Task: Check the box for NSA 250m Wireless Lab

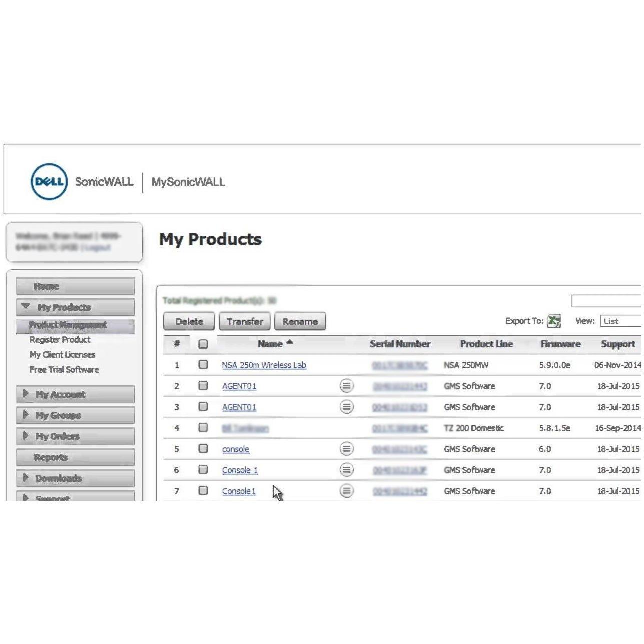Action: point(203,364)
